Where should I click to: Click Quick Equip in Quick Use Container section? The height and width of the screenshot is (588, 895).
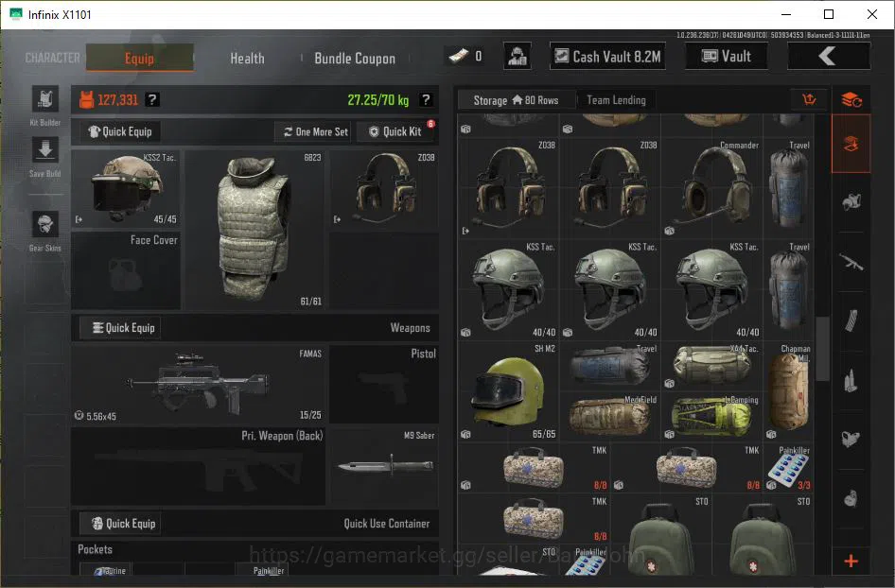point(120,524)
